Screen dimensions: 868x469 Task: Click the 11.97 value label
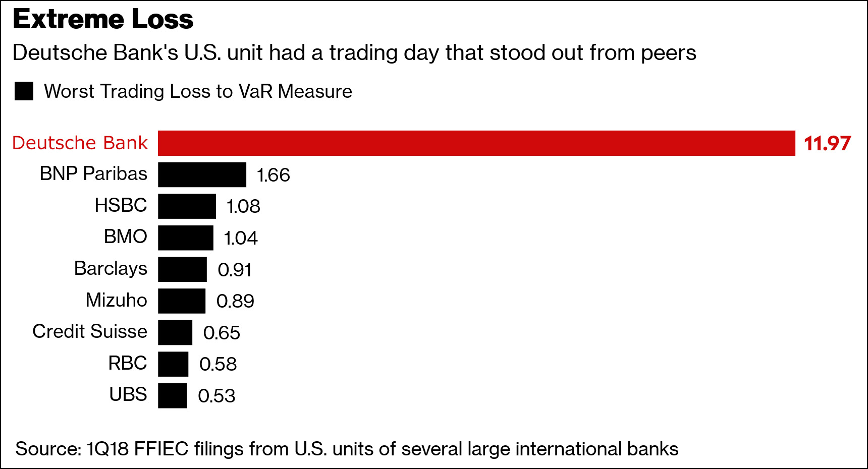tap(827, 144)
